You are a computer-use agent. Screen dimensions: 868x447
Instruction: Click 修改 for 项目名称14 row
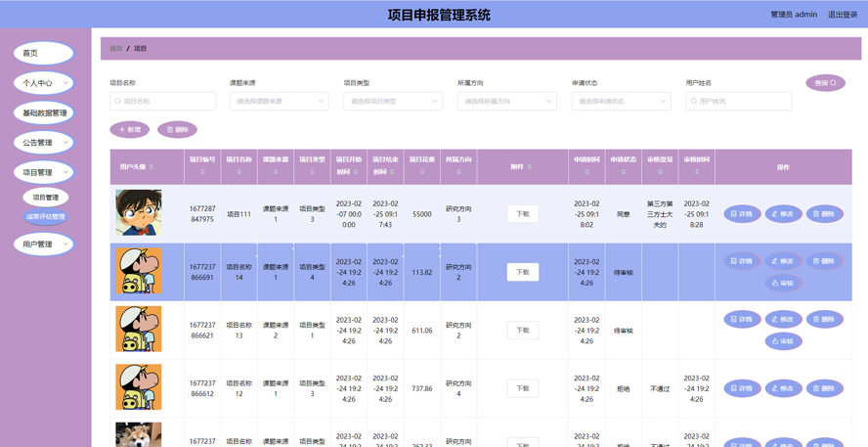(x=783, y=261)
